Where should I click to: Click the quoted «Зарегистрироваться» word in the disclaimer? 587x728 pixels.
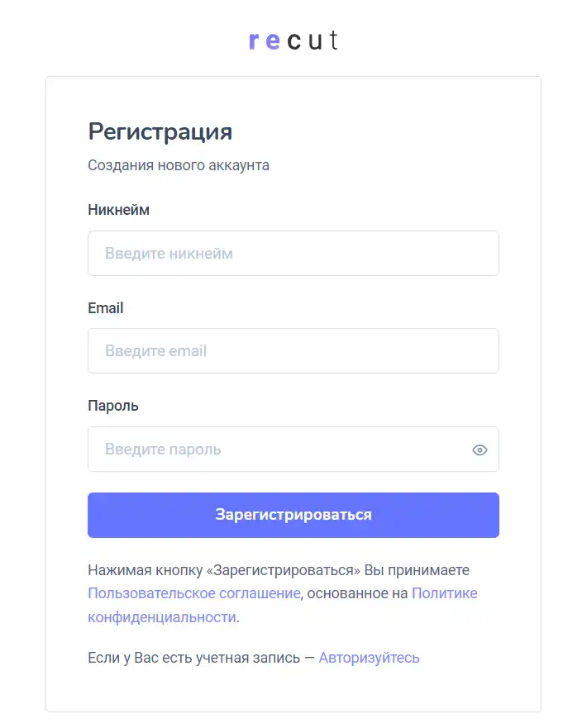(x=284, y=570)
